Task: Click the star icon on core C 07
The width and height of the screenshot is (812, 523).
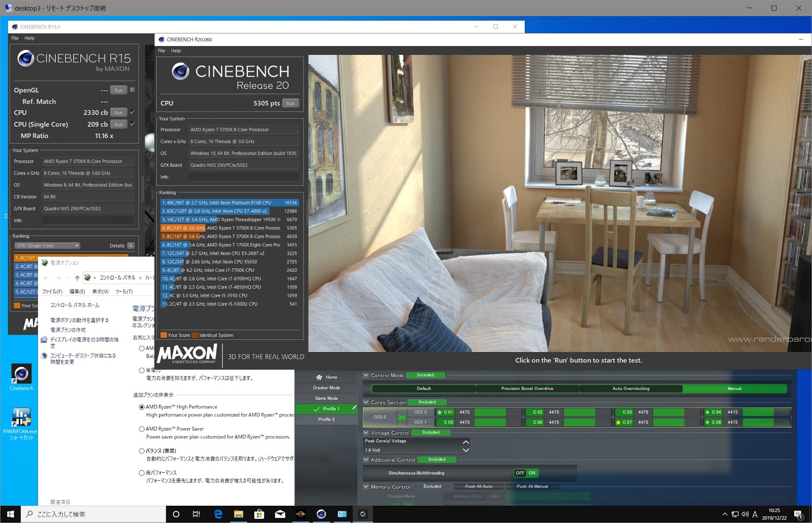Action: pyautogui.click(x=618, y=423)
